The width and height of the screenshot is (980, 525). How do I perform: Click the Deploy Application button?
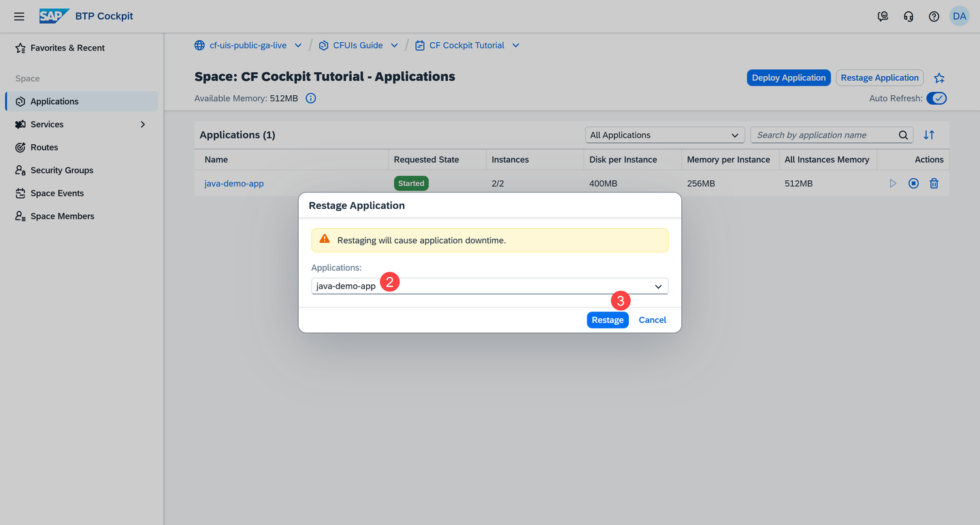[789, 78]
